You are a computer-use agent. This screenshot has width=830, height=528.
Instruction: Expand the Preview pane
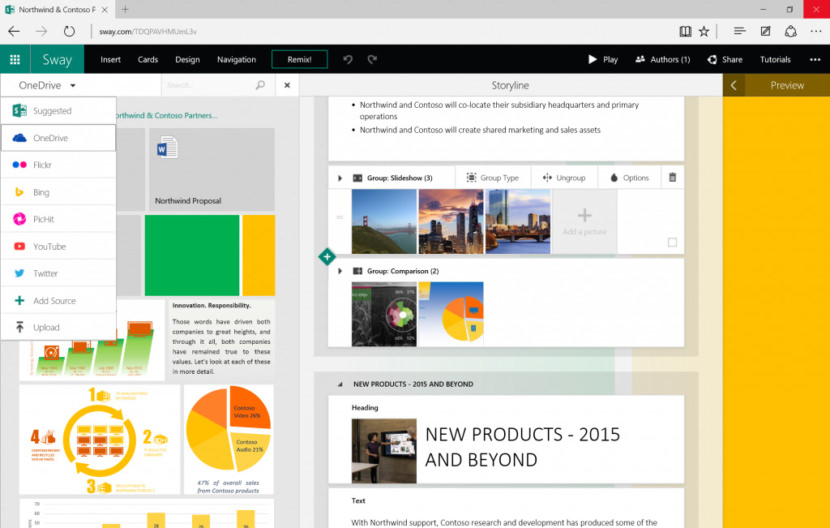pyautogui.click(x=733, y=85)
